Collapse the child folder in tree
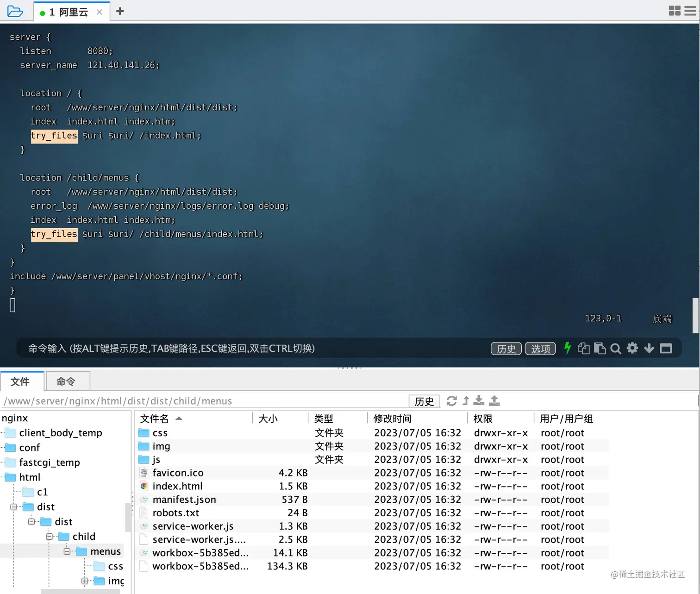Viewport: 700px width, 594px height. pyautogui.click(x=49, y=537)
